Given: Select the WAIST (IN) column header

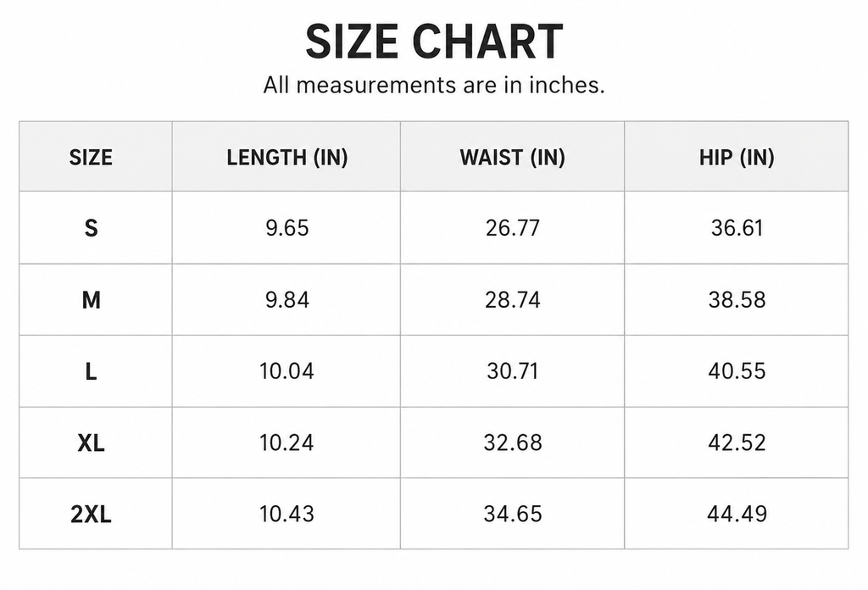Looking at the screenshot, I should [512, 158].
